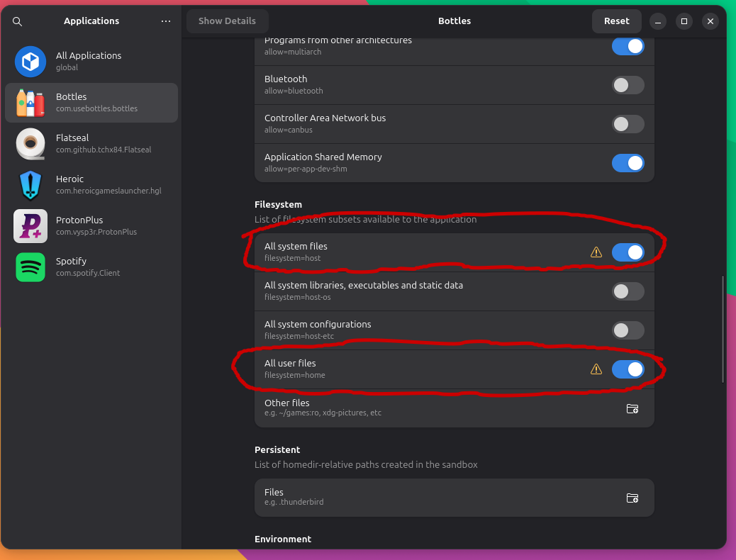Select the ProtonPlus app icon
The height and width of the screenshot is (560, 736).
pyautogui.click(x=30, y=226)
